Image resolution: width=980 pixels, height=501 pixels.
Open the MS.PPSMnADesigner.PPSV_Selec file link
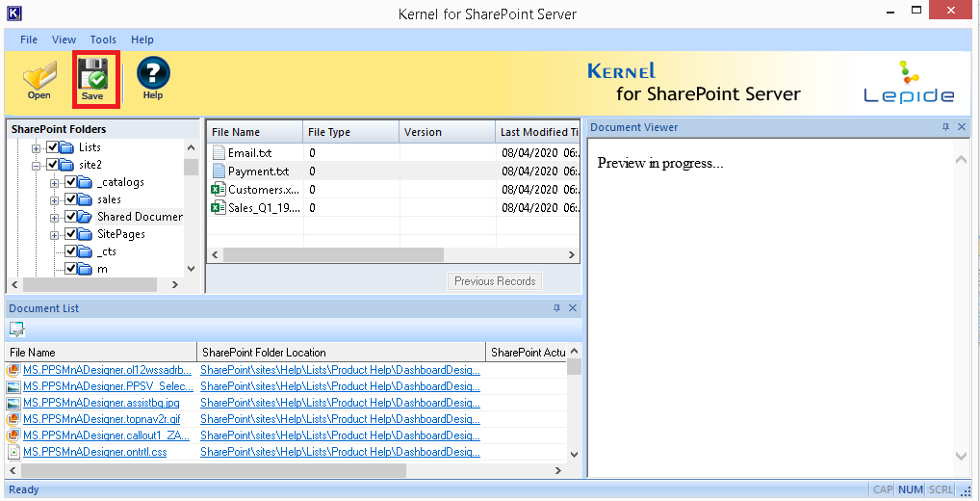pyautogui.click(x=108, y=386)
